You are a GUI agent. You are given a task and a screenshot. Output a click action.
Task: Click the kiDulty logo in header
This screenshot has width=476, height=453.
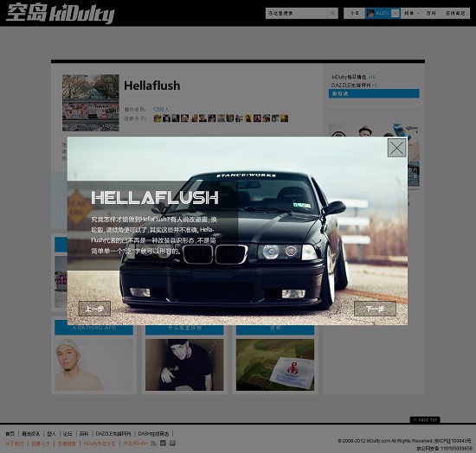pos(60,14)
